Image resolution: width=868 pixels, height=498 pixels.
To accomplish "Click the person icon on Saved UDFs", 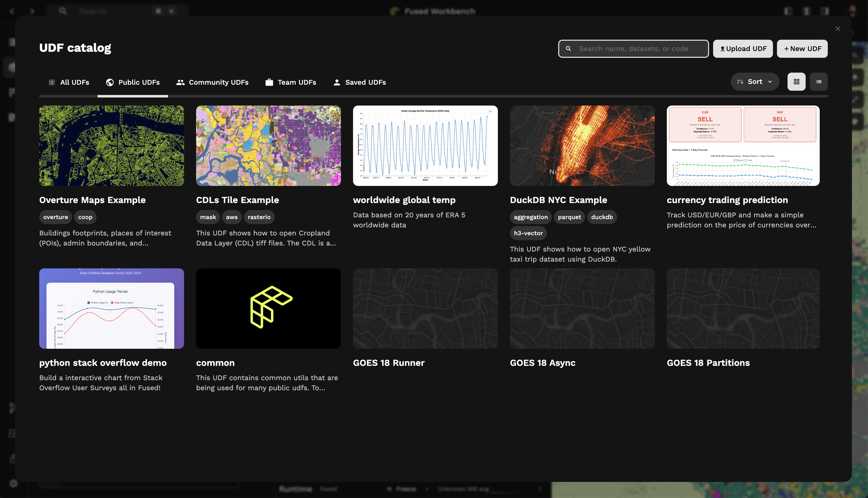I will 337,82.
